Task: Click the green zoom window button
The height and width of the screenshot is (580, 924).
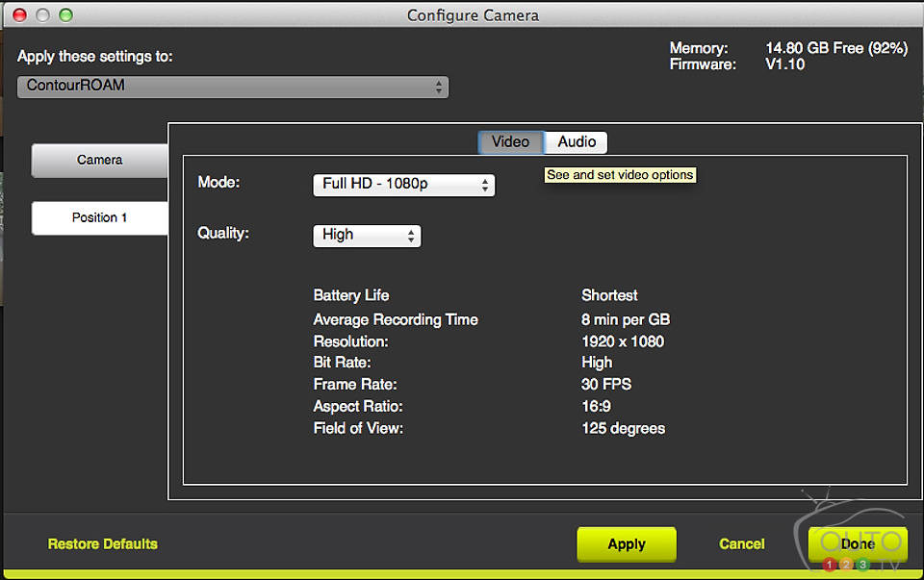Action: [65, 15]
